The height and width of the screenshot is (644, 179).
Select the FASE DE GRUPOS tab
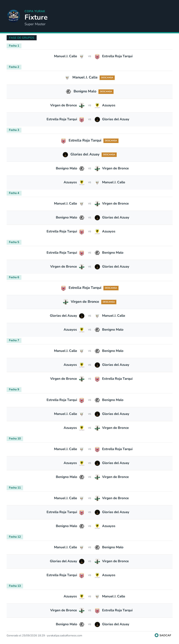point(22,38)
